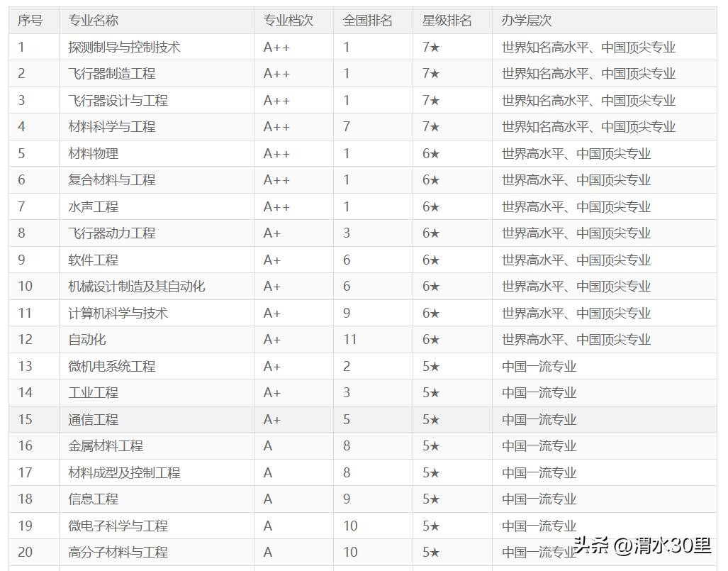Screen dimensions: 728x571
Task: Select the 全国排名 column header
Action: tap(367, 21)
